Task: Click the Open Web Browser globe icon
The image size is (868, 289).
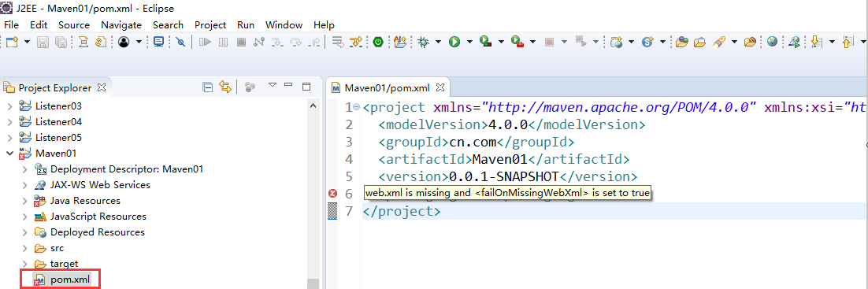Action: (x=772, y=42)
